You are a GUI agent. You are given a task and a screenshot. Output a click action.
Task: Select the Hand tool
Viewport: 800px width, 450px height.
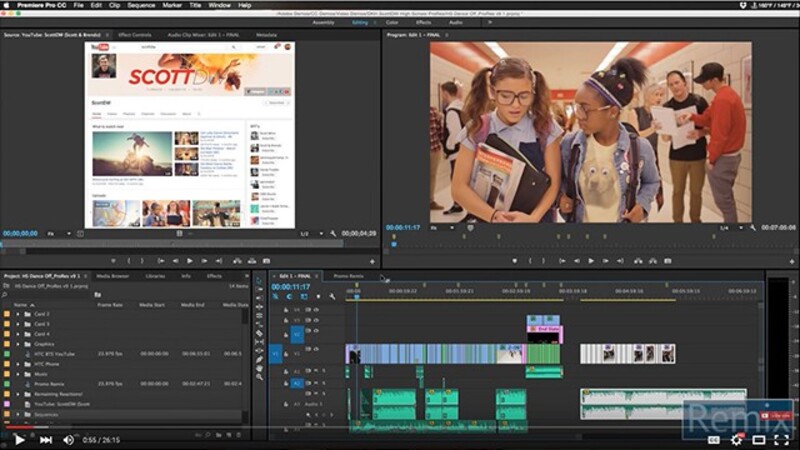click(259, 368)
